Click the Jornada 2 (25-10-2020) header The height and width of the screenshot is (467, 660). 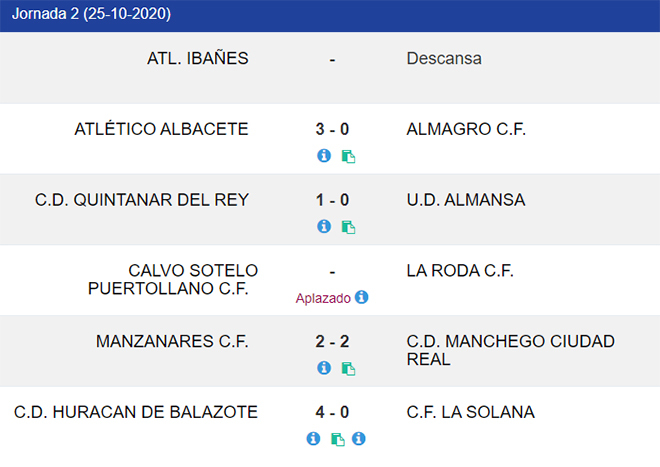click(x=91, y=14)
